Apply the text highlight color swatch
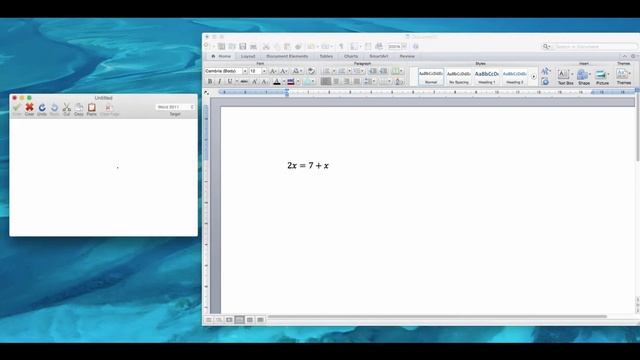640x360 pixels. coord(291,82)
